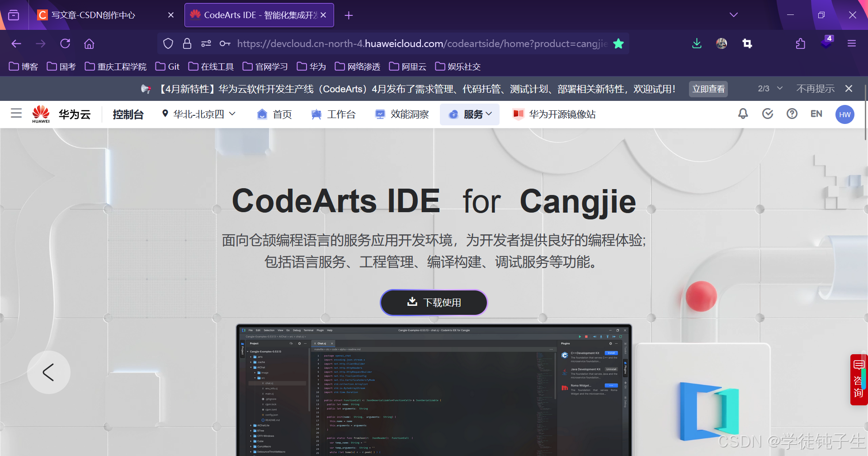Expand the 2/3 announcement pager chevron
The width and height of the screenshot is (868, 456).
(x=780, y=88)
